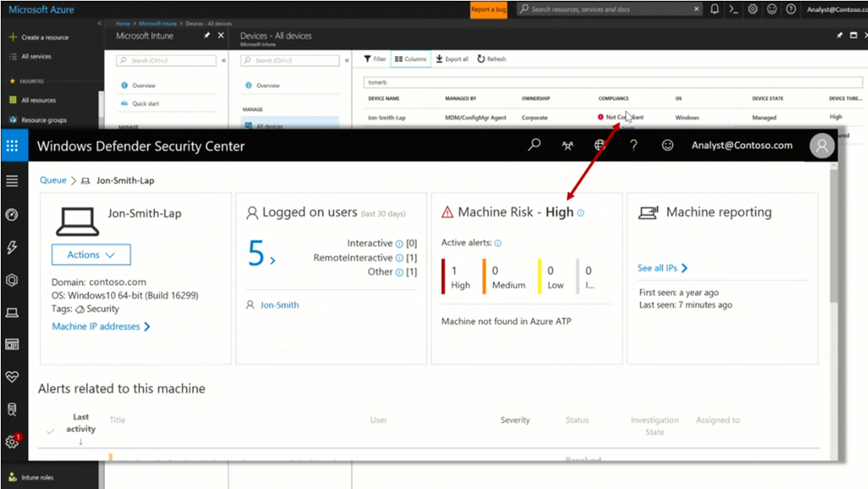Click the Columns button in Devices toolbar
The image size is (868, 489).
(x=411, y=58)
